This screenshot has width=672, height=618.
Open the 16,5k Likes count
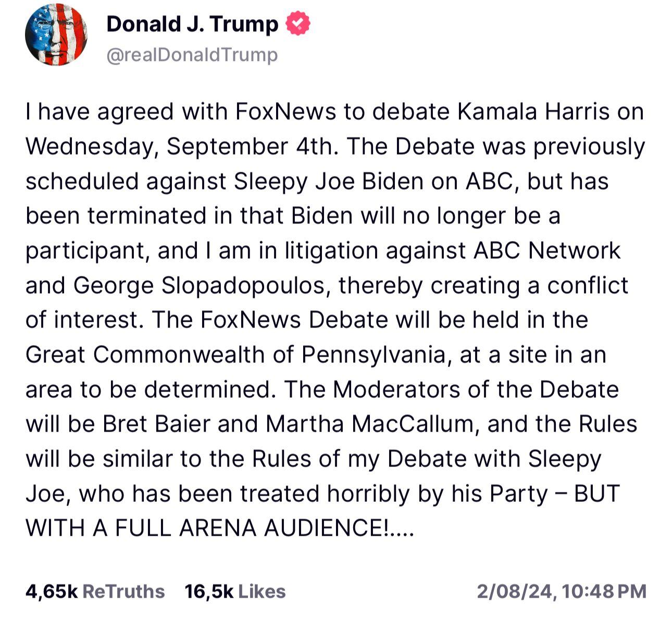point(235,591)
